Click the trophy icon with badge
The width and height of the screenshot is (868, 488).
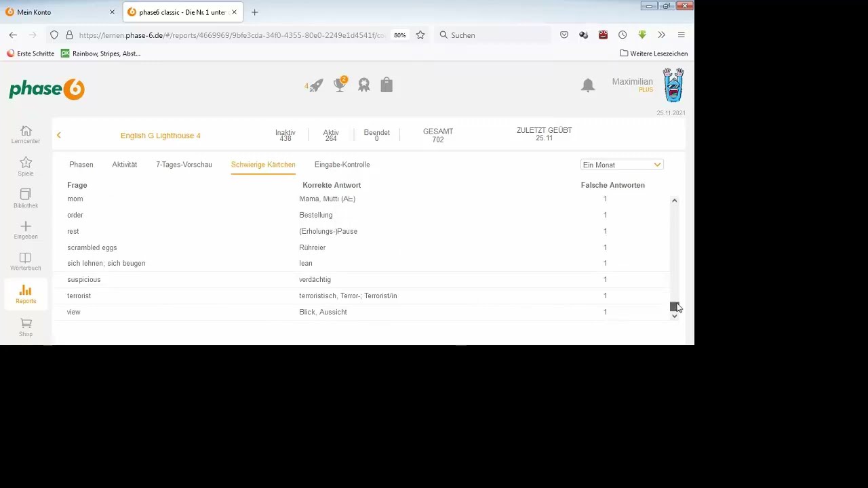click(x=340, y=85)
